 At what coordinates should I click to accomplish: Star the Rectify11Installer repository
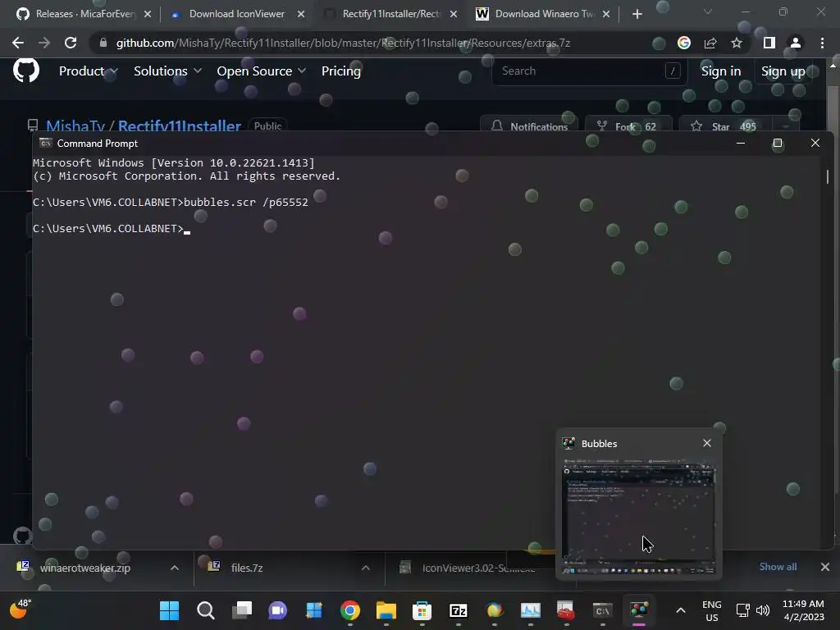tap(725, 126)
